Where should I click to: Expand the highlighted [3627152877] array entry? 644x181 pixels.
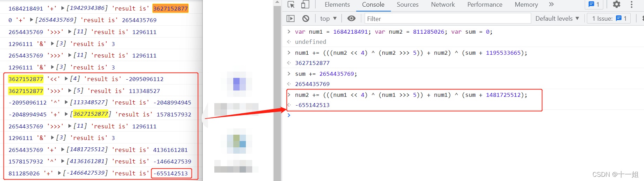[x=66, y=114]
